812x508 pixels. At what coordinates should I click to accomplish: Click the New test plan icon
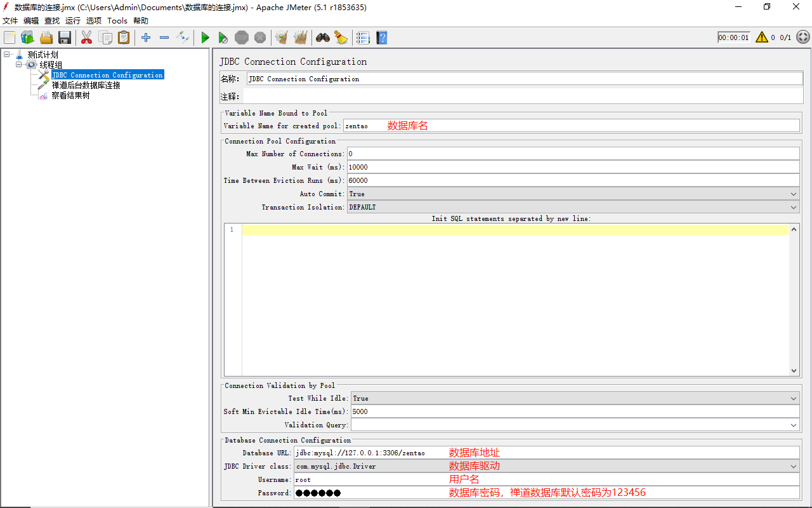click(x=10, y=37)
